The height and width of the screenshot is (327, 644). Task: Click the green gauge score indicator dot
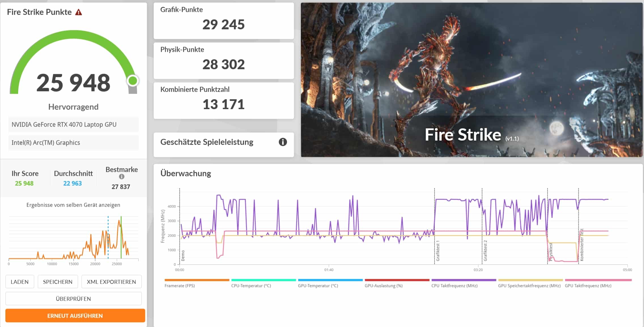click(x=133, y=81)
